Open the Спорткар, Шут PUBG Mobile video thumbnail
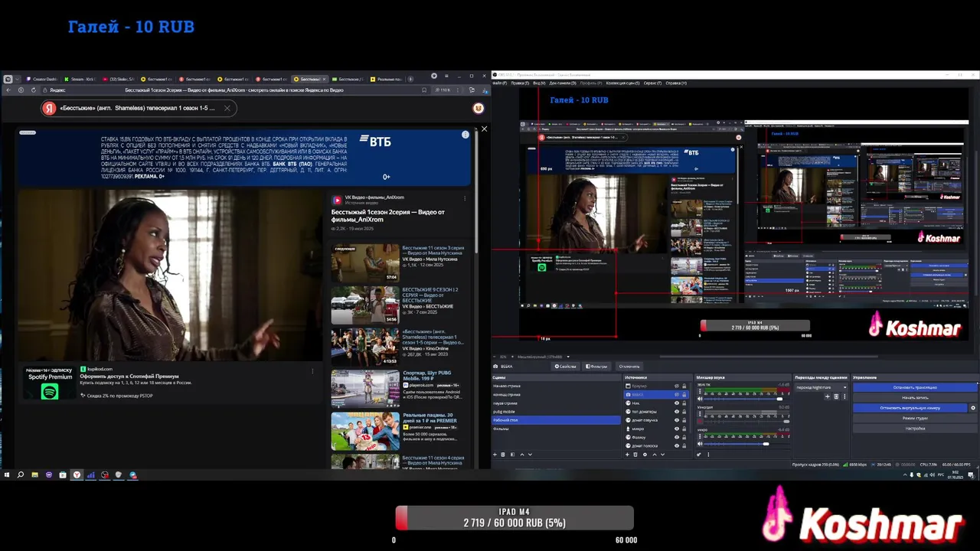980x551 pixels. (365, 389)
